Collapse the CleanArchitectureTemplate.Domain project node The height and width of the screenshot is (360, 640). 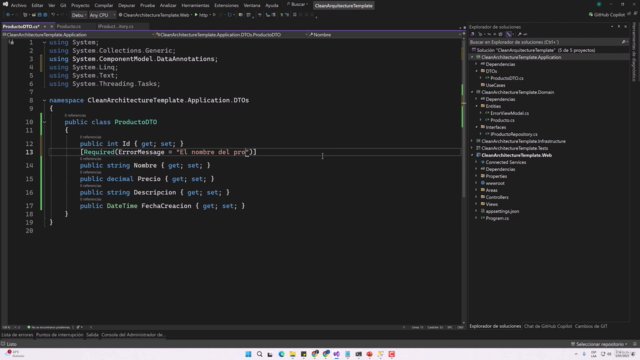click(472, 93)
